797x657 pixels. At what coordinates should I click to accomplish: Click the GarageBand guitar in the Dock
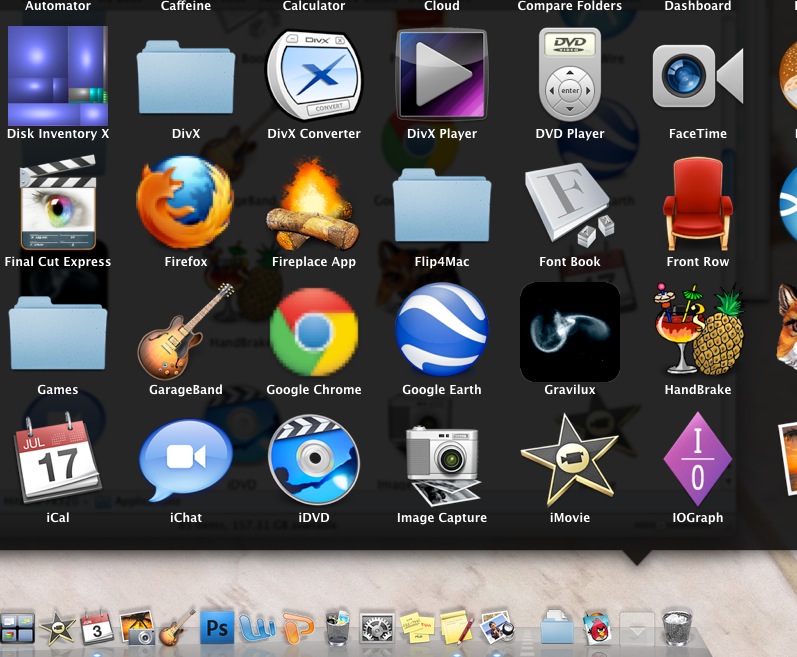pyautogui.click(x=177, y=628)
